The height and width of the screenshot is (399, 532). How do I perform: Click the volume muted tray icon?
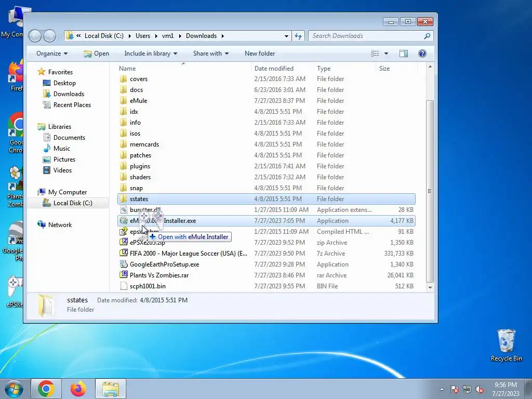click(x=480, y=390)
